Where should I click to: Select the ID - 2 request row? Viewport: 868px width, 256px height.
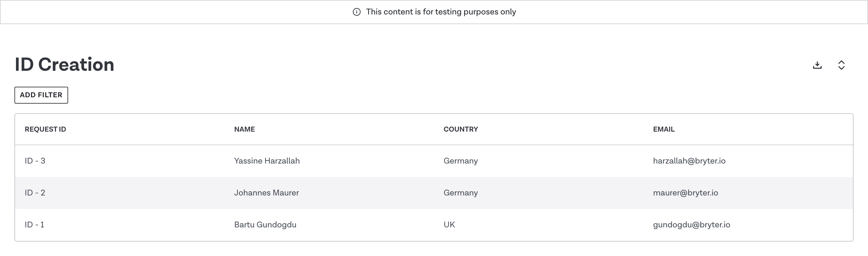point(35,193)
